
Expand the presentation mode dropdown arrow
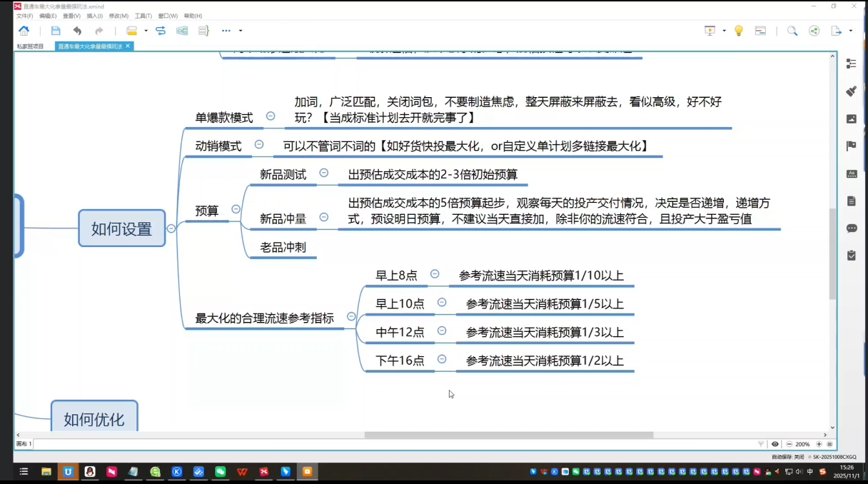point(724,31)
